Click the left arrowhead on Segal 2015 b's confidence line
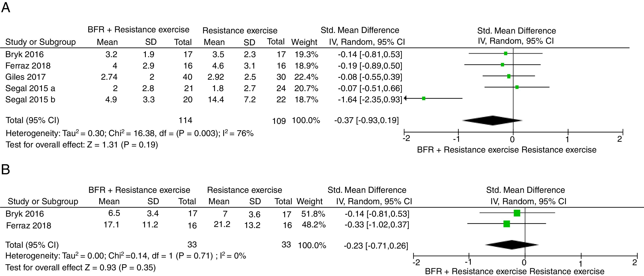The image size is (644, 276). coord(405,98)
